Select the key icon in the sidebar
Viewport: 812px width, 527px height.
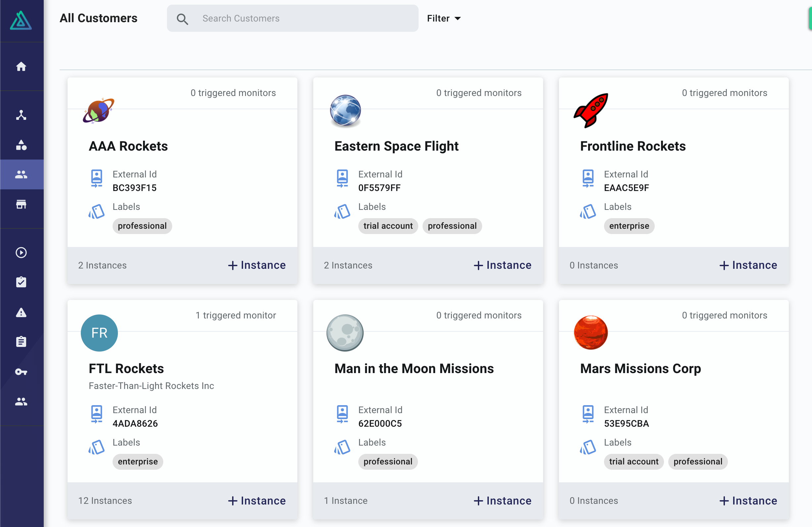point(21,372)
